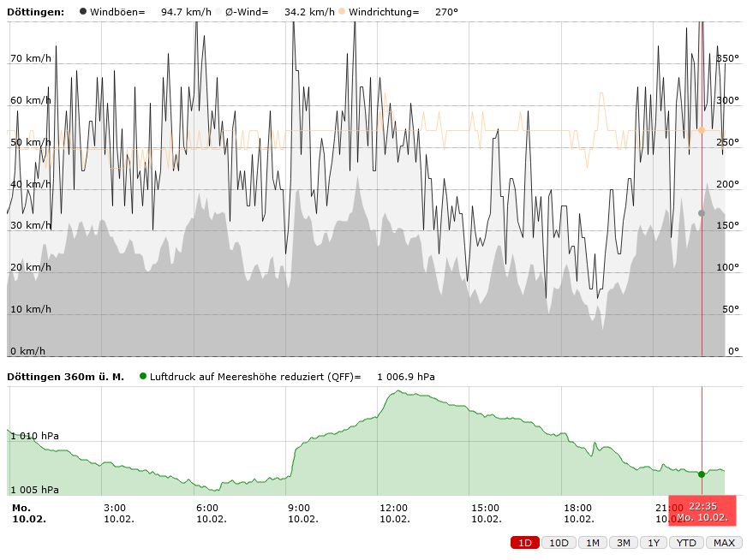Switch to the 10D time range
Screen dimensions: 747x560
point(559,543)
